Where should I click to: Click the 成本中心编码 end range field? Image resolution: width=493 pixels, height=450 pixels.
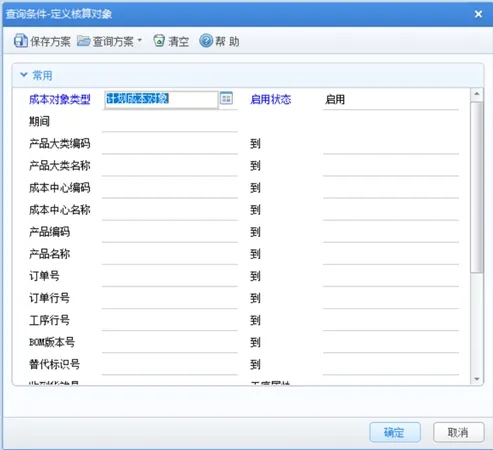pyautogui.click(x=391, y=188)
